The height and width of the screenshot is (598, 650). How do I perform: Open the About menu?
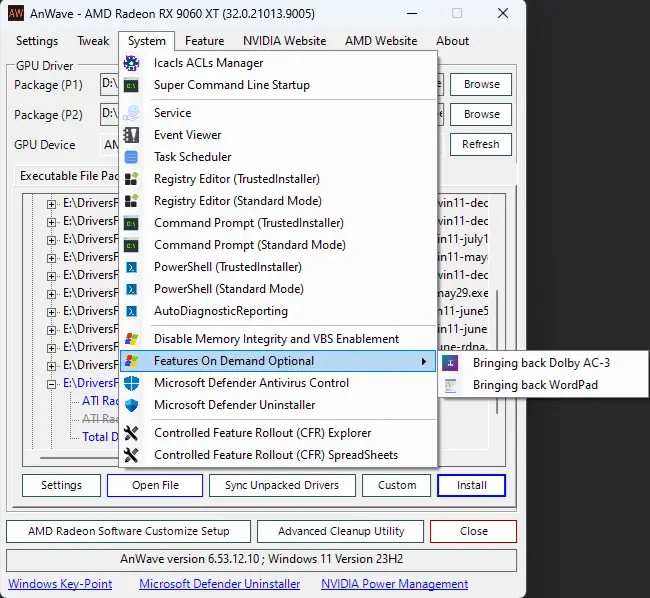(452, 41)
